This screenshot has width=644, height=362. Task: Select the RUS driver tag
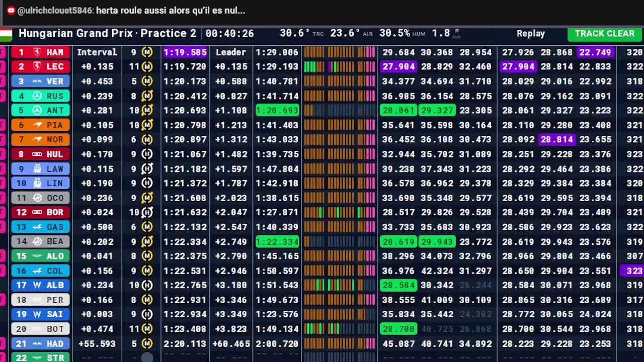tap(41, 96)
